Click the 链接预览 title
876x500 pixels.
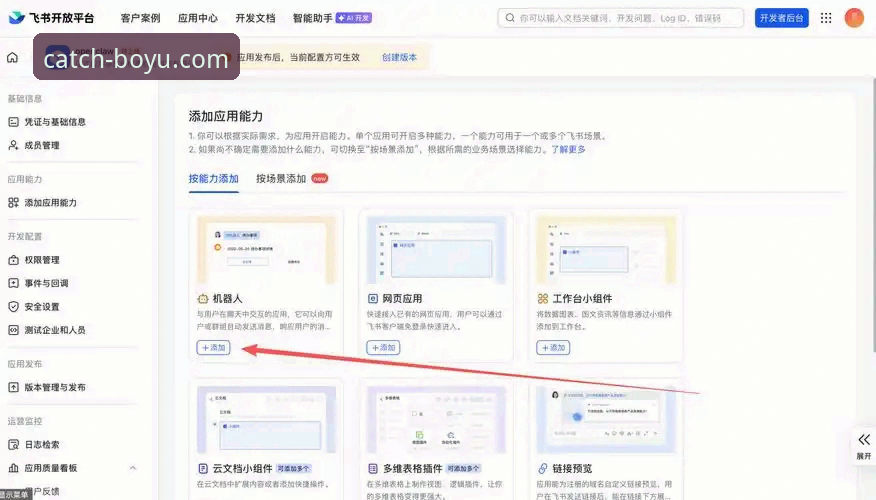pos(572,468)
